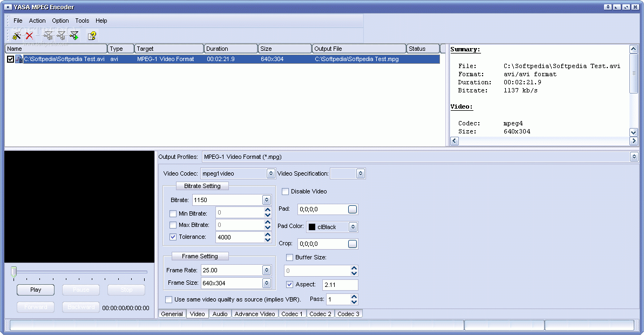Screen dimensions: 644x335
Task: Toggle the Tolerance checkbox
Action: click(x=173, y=237)
